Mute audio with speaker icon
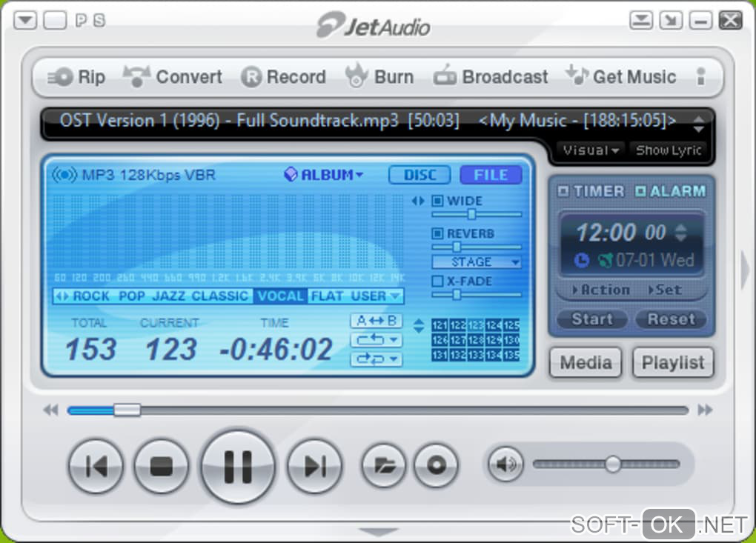 point(505,464)
